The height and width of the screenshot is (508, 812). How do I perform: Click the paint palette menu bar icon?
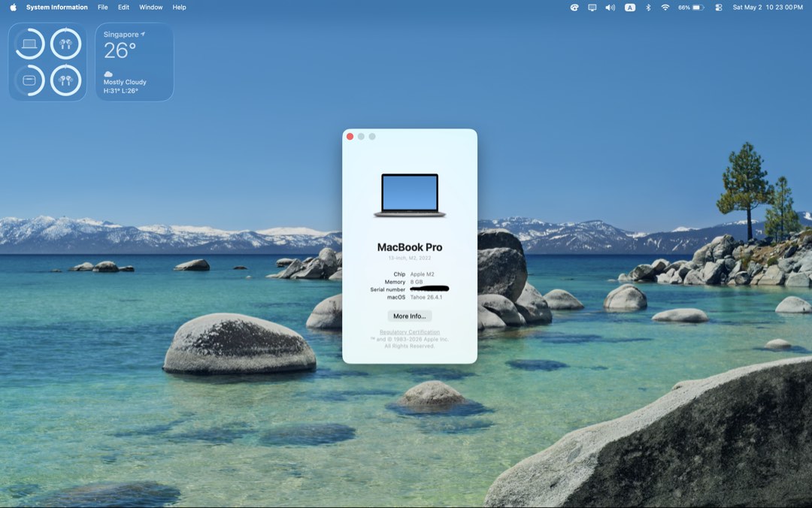574,8
